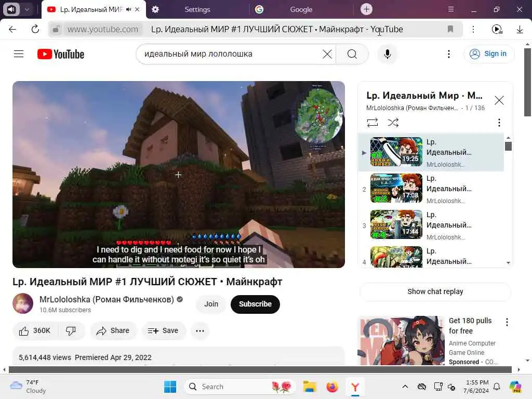Open clock showing 1:55 PM

[476, 387]
